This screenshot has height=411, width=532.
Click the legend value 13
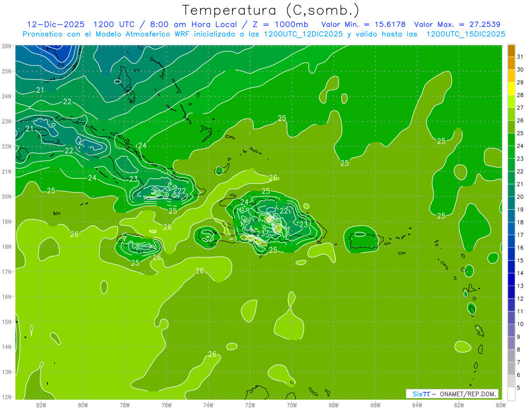pyautogui.click(x=520, y=286)
